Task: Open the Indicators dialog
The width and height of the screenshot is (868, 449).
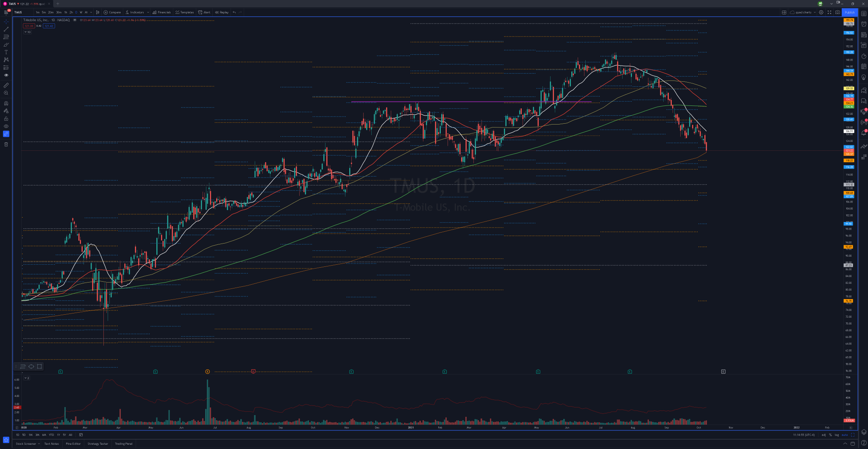Action: click(135, 12)
